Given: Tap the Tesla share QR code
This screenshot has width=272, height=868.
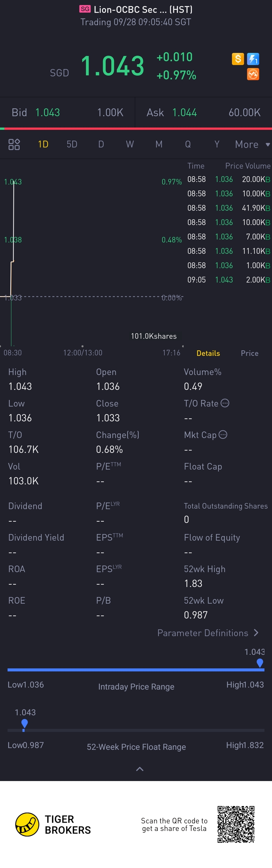Looking at the screenshot, I should [x=236, y=824].
